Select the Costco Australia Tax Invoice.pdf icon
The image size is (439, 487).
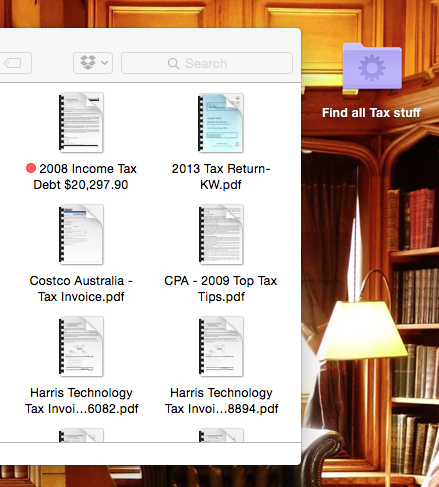(x=81, y=235)
